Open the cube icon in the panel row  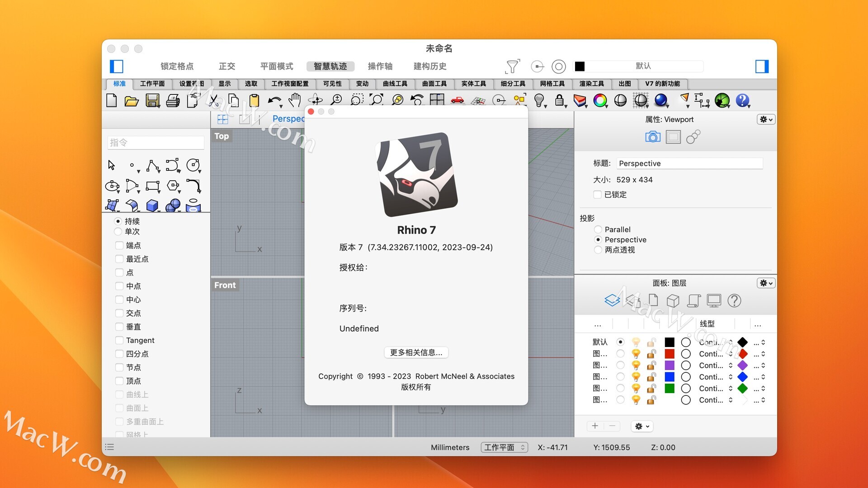673,300
